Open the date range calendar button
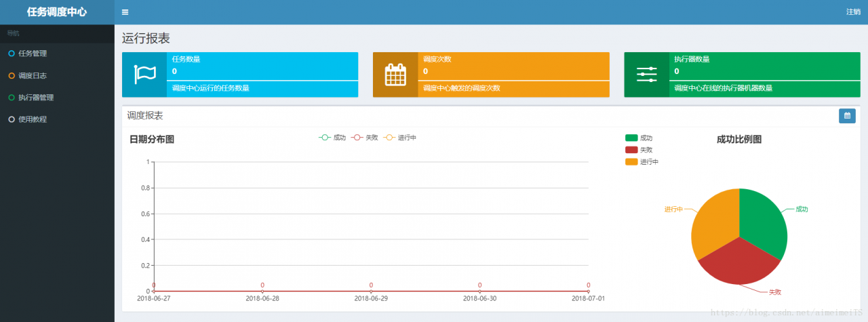The width and height of the screenshot is (868, 322). click(847, 116)
